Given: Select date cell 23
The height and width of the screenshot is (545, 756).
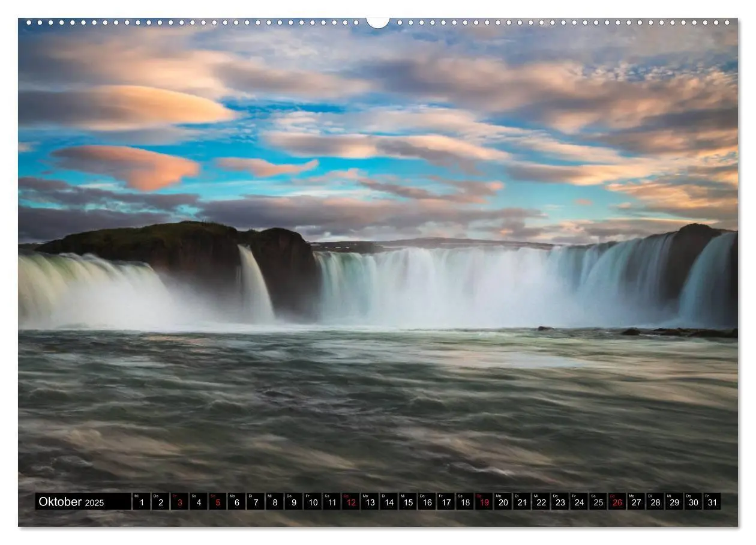Looking at the screenshot, I should pos(560,502).
